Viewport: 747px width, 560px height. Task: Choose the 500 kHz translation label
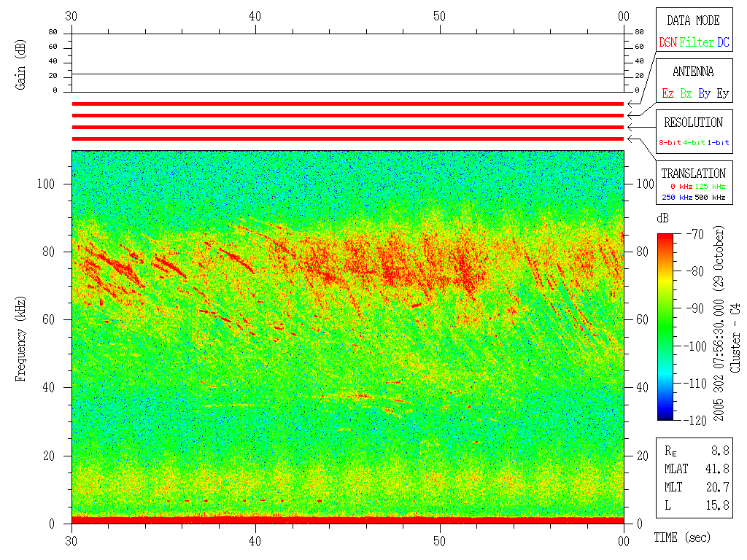pos(712,197)
